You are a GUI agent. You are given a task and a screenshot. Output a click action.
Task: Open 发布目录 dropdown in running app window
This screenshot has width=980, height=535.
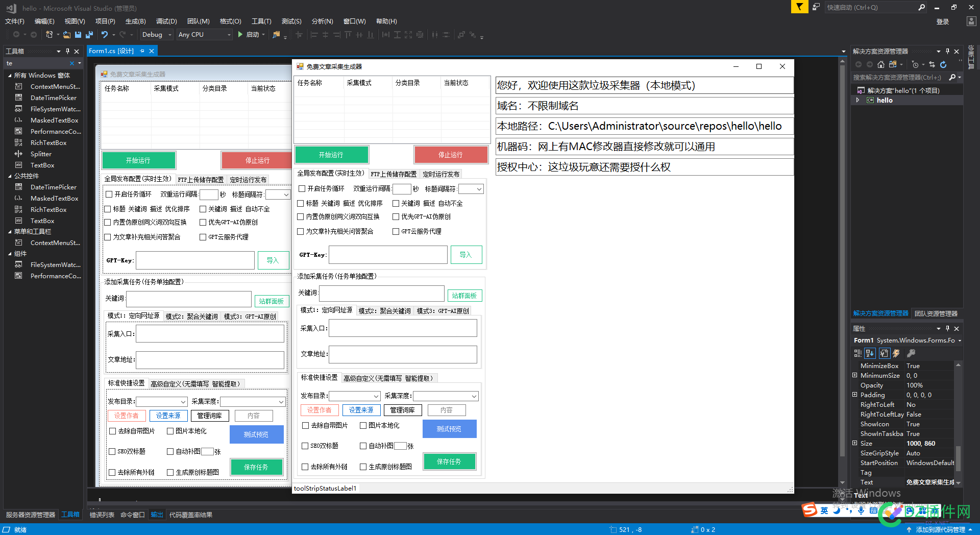(x=376, y=396)
